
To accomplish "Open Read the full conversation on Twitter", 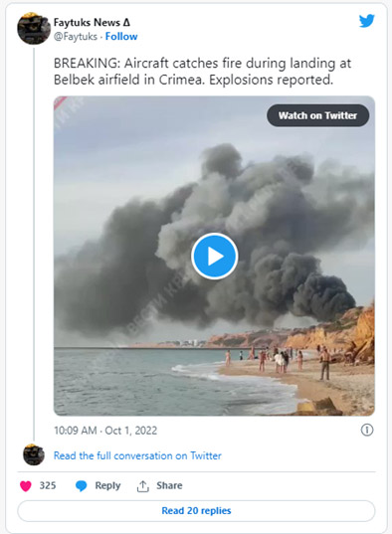I will click(x=137, y=455).
